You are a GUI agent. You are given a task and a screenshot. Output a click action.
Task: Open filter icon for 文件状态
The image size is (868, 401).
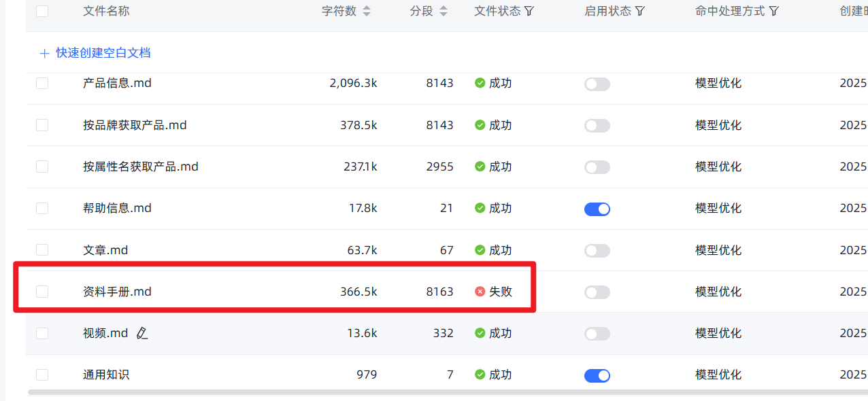(x=529, y=11)
